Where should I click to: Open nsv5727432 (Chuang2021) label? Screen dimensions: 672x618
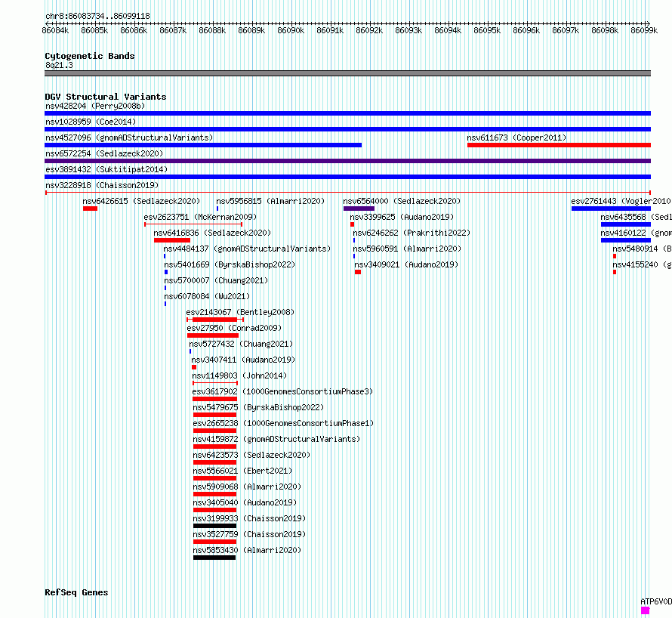[x=241, y=344]
